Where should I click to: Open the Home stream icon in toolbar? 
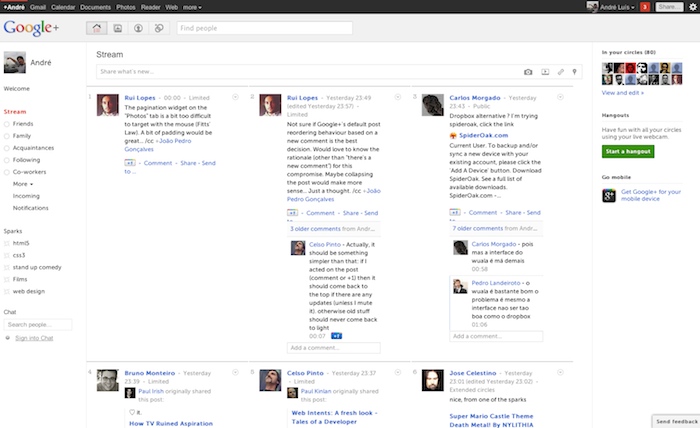(x=95, y=28)
